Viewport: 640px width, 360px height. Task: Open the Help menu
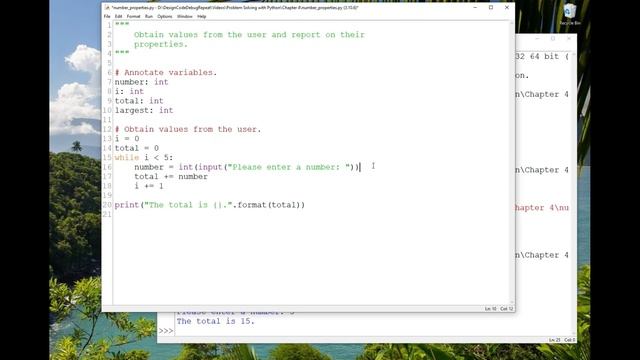(202, 16)
